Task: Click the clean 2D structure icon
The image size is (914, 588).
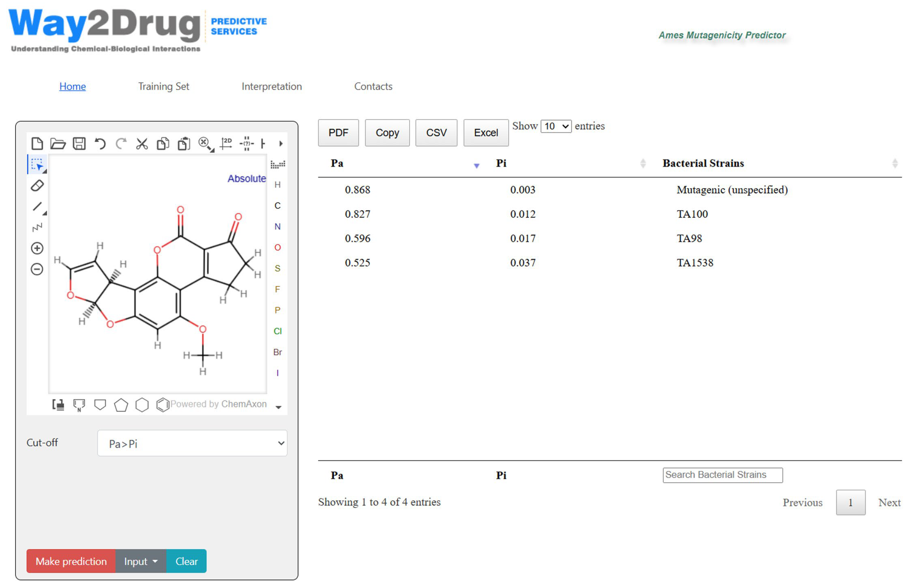Action: [x=226, y=144]
